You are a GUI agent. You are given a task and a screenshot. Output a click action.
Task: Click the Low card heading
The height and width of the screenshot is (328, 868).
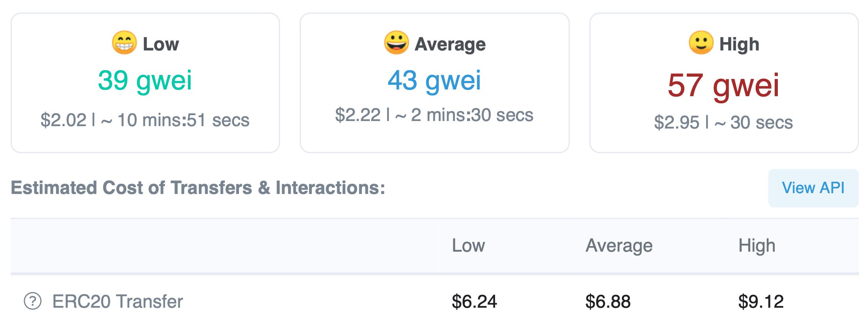coord(161,44)
